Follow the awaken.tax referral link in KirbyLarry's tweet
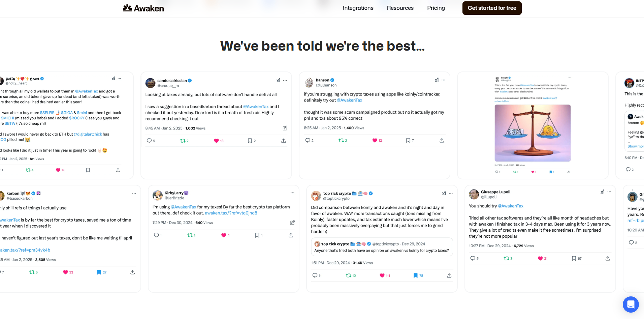The width and height of the screenshot is (644, 319). pos(231,213)
